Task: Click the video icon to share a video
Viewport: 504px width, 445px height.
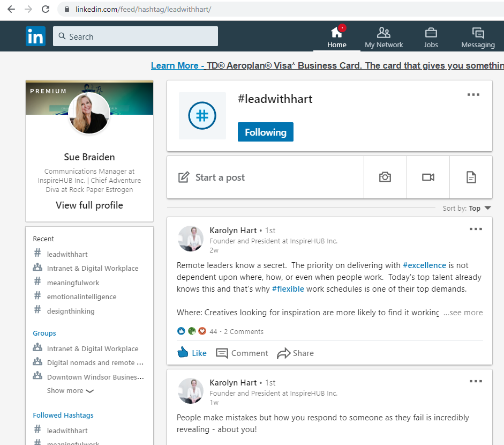Action: click(x=428, y=177)
